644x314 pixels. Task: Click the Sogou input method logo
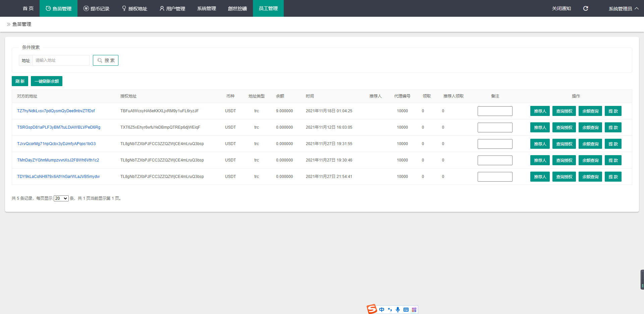(x=372, y=309)
